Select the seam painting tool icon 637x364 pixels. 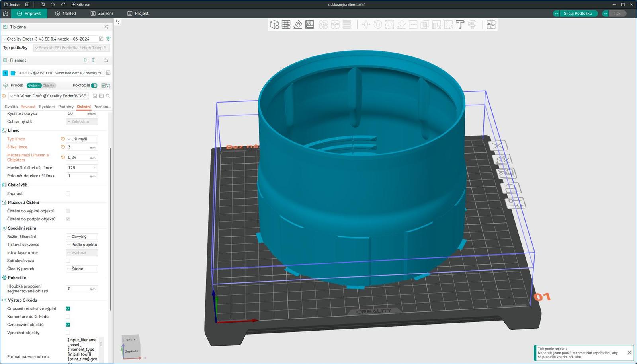pos(448,25)
